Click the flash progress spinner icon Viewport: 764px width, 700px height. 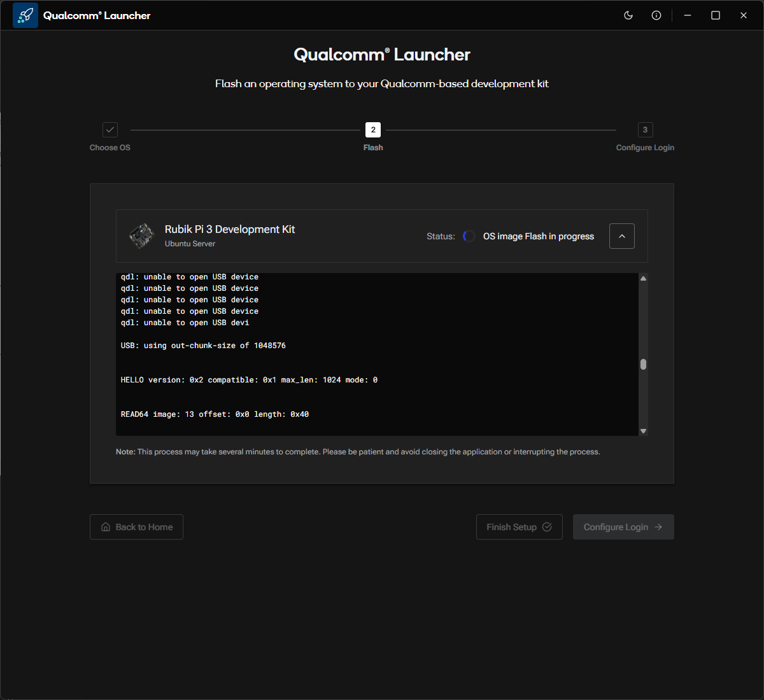point(469,236)
